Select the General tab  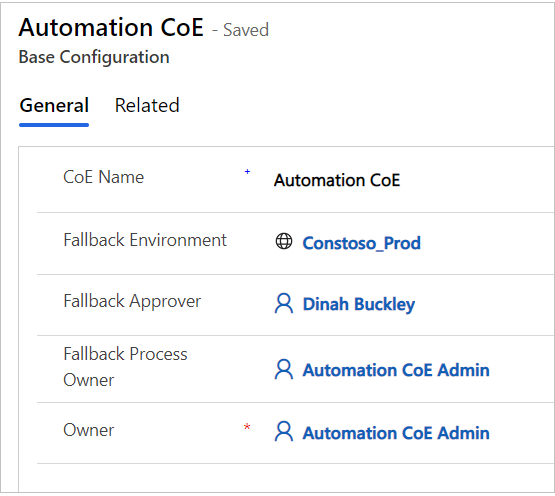point(54,105)
